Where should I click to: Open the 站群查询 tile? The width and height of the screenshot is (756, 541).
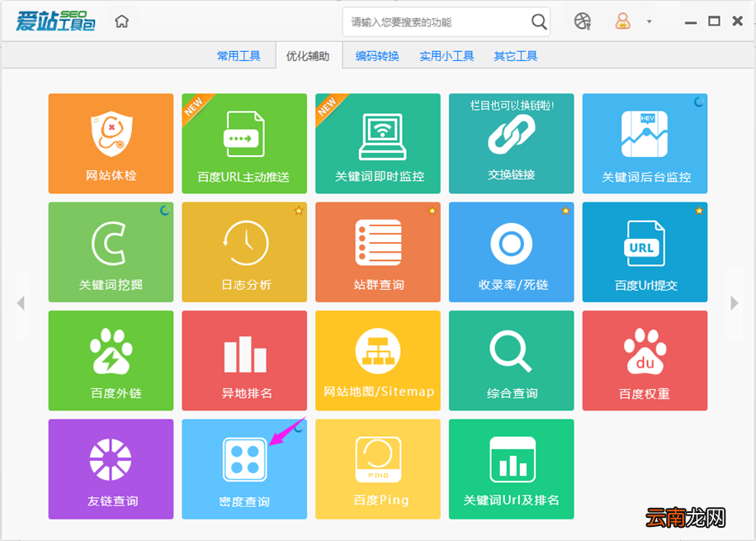coord(378,252)
